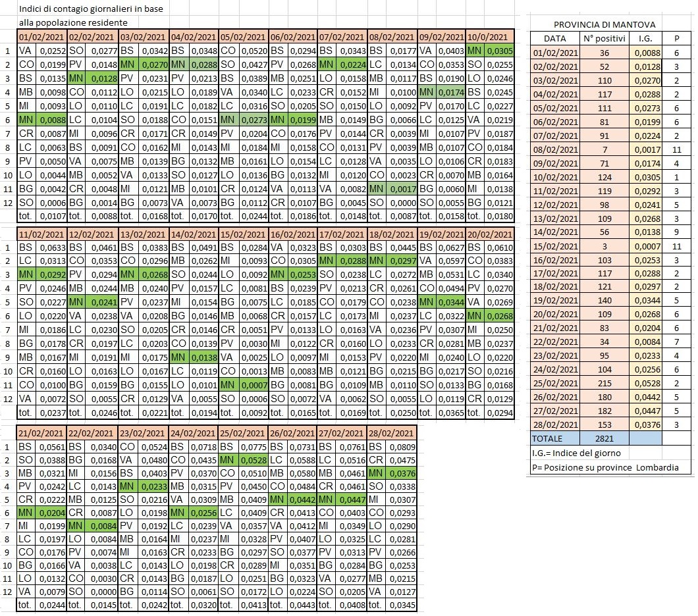698x616 pixels.
Task: Click the 182 positives cell
Action: (x=604, y=410)
